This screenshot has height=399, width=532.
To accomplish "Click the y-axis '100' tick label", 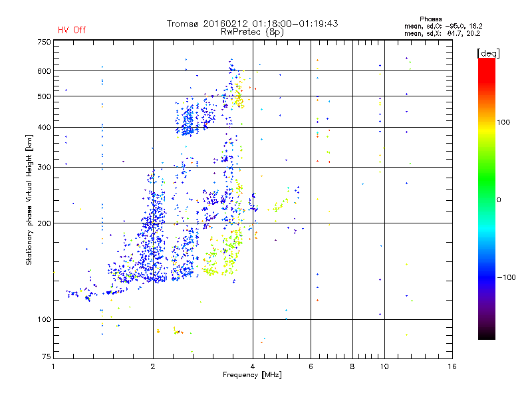I will tap(44, 319).
